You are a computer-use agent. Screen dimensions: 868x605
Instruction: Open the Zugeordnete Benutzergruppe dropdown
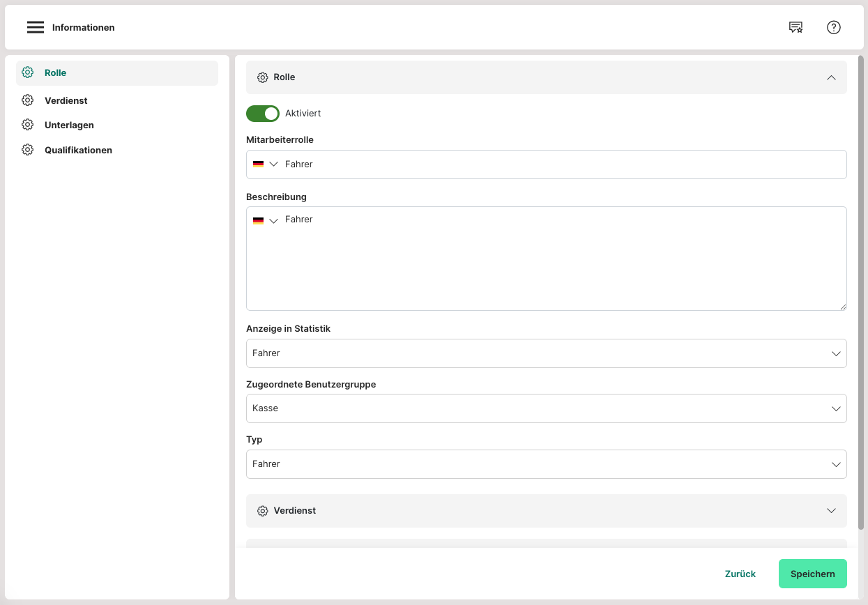coord(546,408)
